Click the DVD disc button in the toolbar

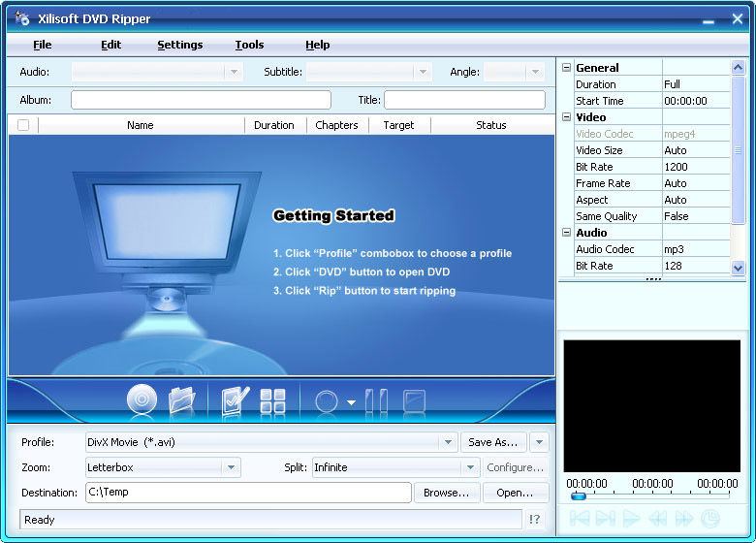pos(142,399)
